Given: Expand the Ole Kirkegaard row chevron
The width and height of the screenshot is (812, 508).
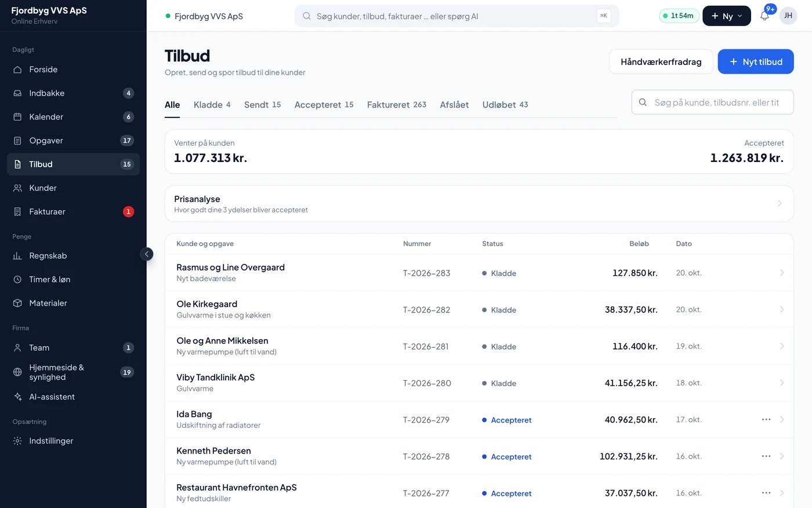Looking at the screenshot, I should [x=782, y=309].
